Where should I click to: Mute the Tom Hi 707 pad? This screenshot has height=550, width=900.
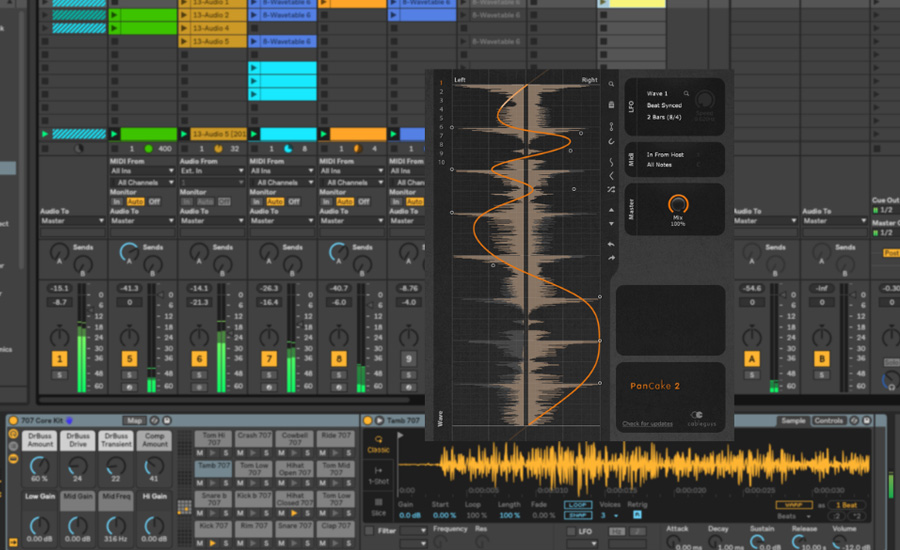pos(200,453)
